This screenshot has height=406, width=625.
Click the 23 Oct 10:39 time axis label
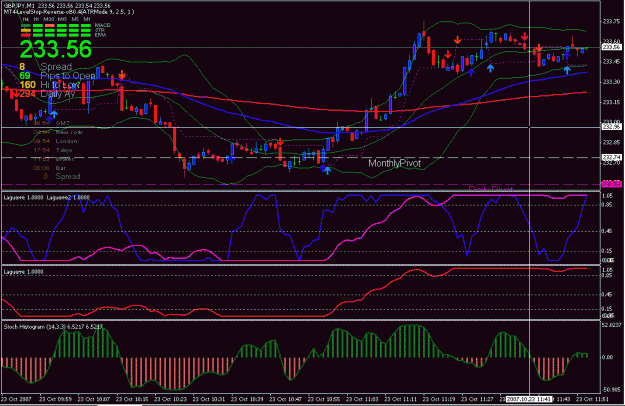click(x=247, y=399)
